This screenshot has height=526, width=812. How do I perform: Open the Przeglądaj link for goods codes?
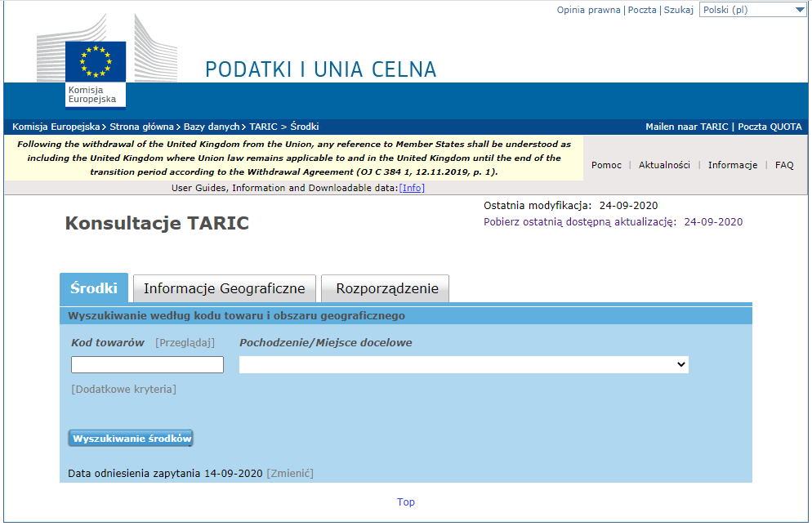coord(185,343)
